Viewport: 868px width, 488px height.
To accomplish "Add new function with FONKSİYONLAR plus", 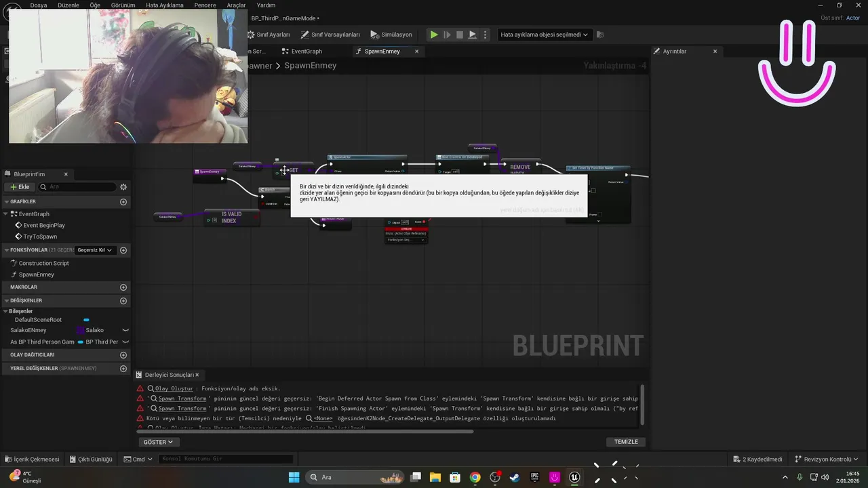I will [123, 250].
